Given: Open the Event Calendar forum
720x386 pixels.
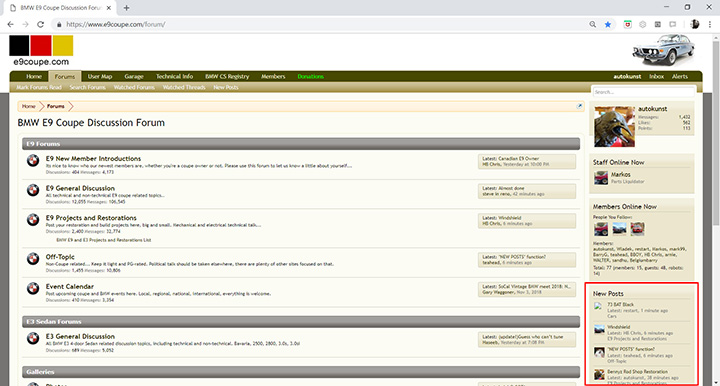Looking at the screenshot, I should (70, 286).
